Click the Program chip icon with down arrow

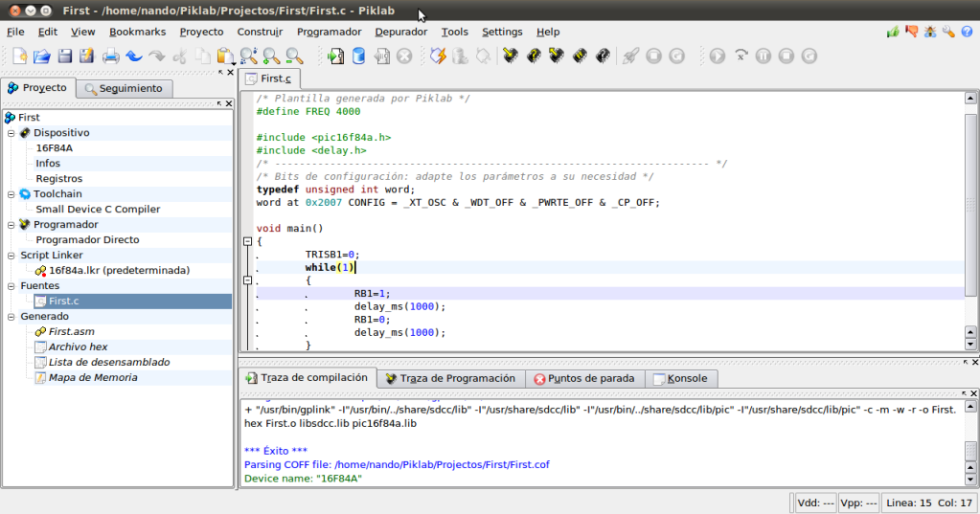(511, 56)
